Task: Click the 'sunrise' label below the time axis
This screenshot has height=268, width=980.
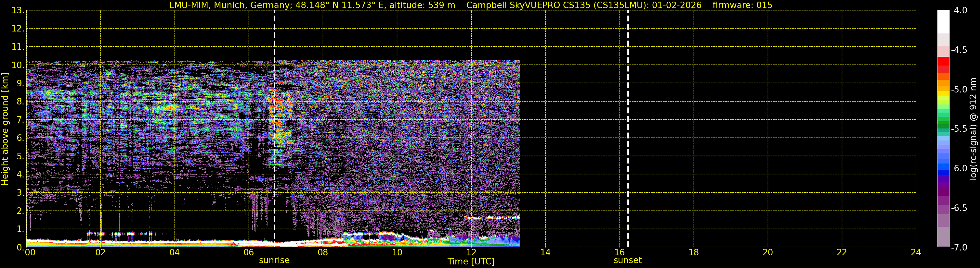Action: coord(274,261)
